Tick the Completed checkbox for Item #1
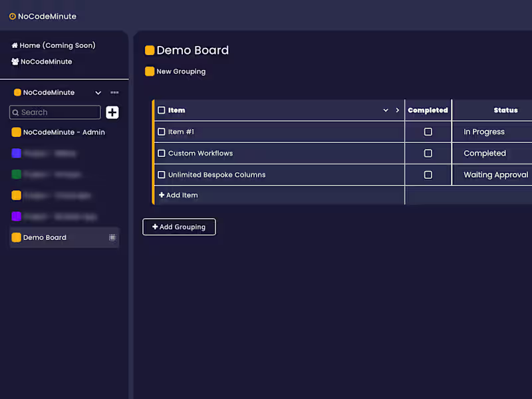The height and width of the screenshot is (399, 532). [428, 132]
